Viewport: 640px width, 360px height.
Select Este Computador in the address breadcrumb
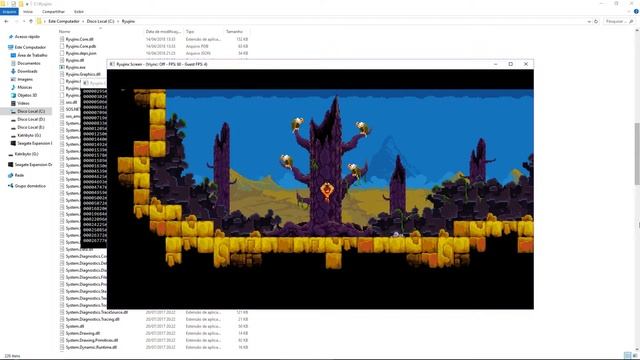click(x=64, y=21)
